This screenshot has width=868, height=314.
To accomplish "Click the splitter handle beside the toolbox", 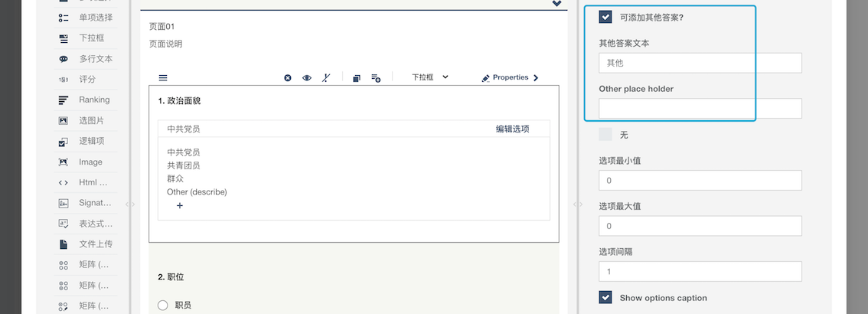I will (130, 204).
